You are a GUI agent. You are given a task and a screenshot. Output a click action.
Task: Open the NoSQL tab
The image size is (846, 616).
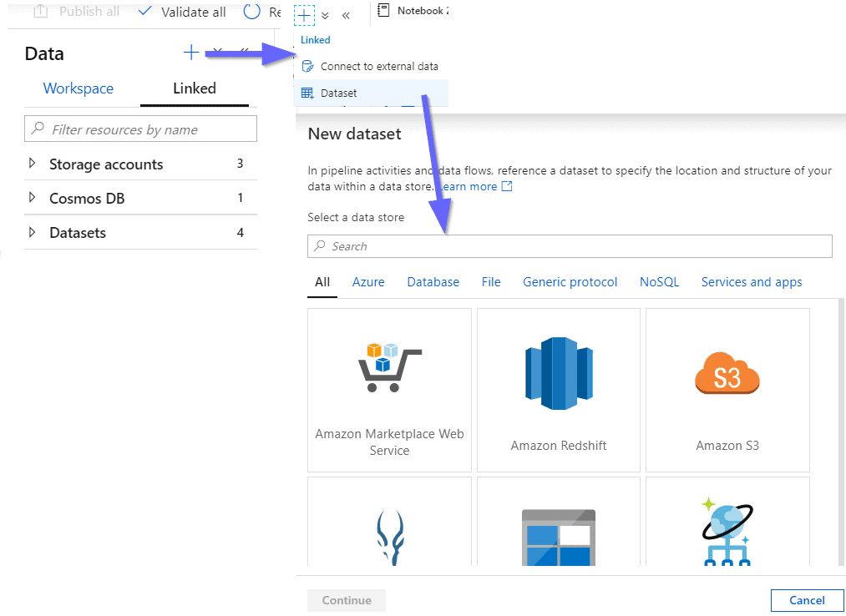coord(659,282)
